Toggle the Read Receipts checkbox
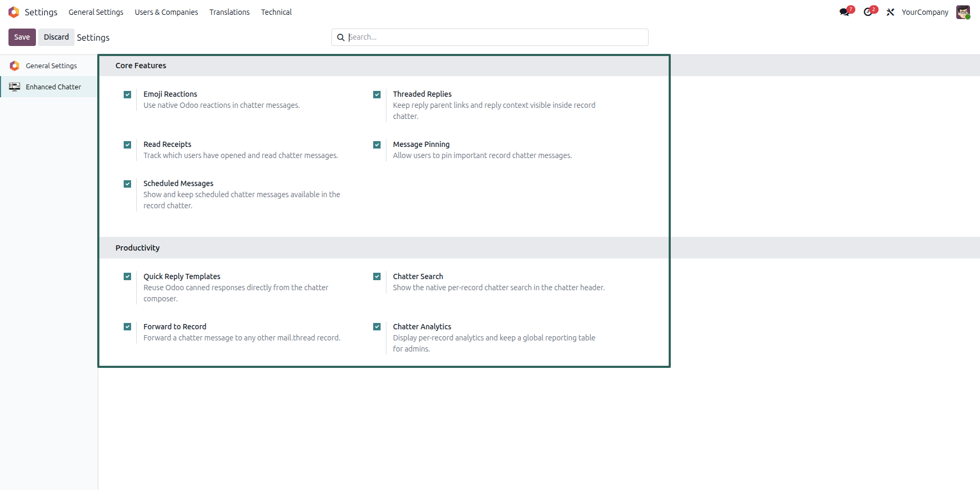The height and width of the screenshot is (490, 980). tap(127, 145)
